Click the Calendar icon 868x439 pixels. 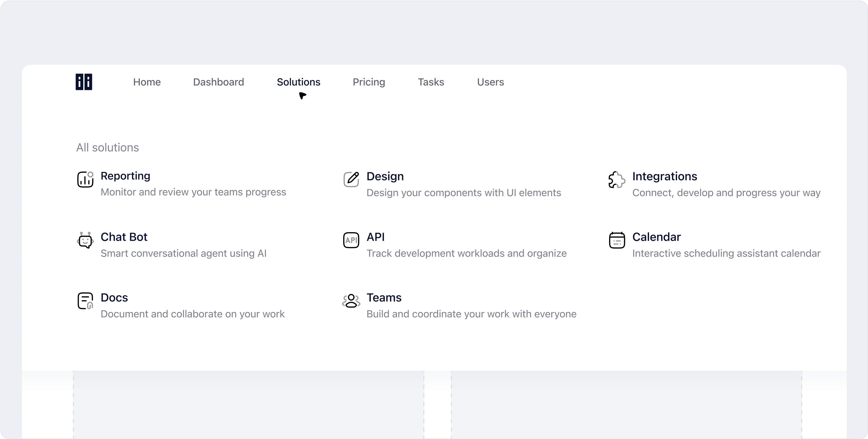point(617,240)
